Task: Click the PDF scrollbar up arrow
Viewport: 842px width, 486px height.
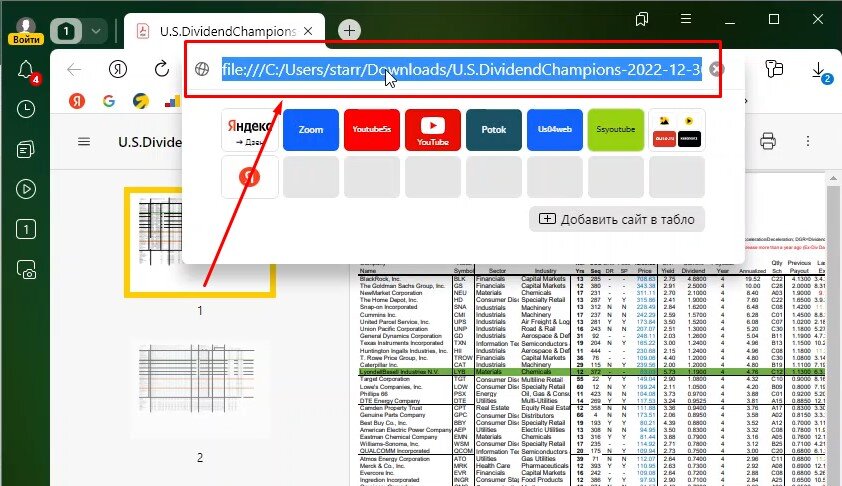Action: 833,178
